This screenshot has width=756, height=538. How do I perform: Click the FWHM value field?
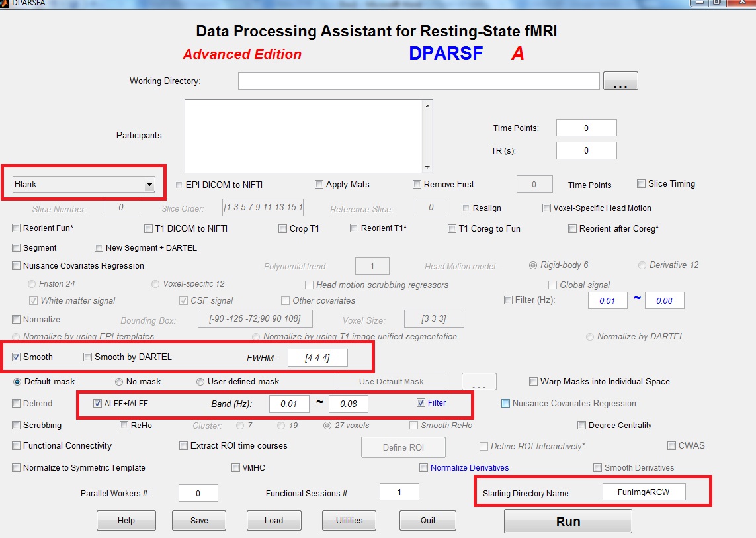point(317,357)
